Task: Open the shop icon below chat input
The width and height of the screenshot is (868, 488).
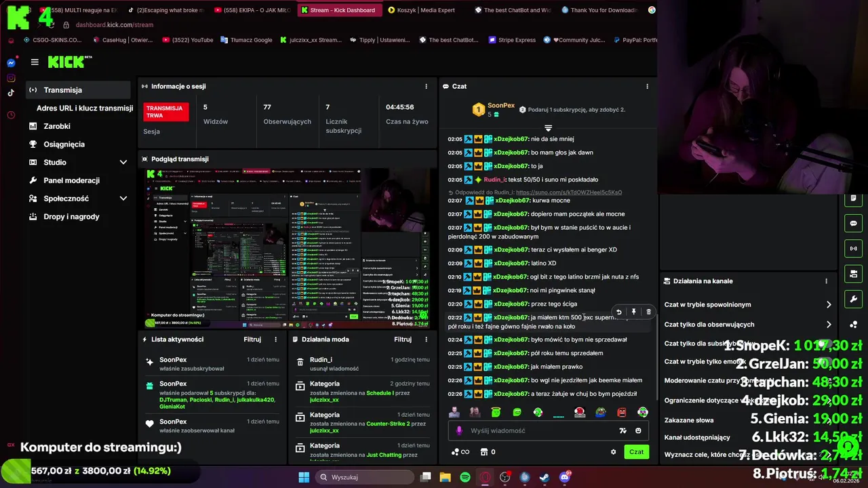Action: coord(484,452)
